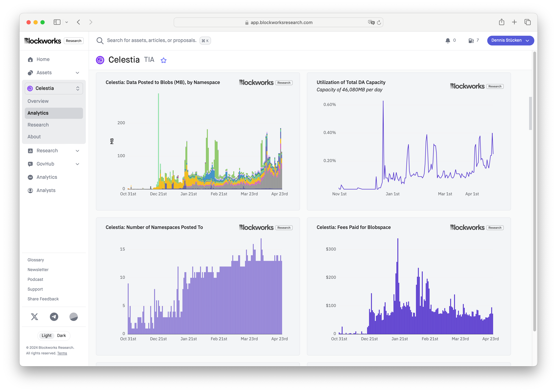Show tab overview icon
The image size is (557, 392).
click(x=527, y=22)
